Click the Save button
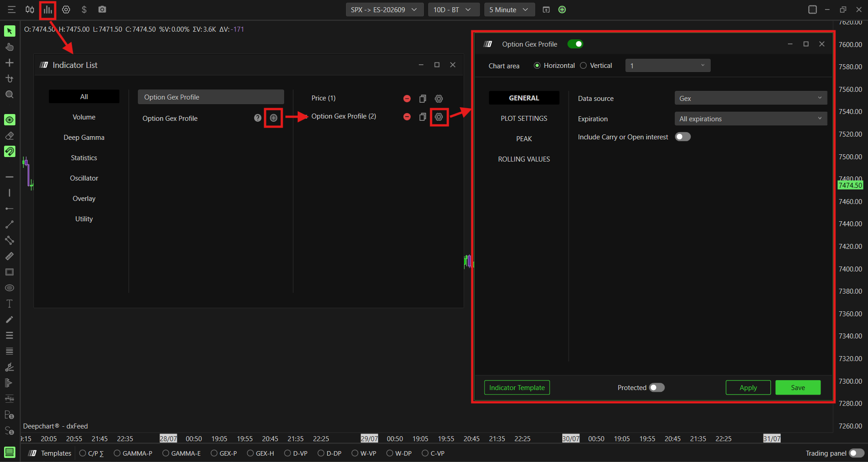Viewport: 868px width, 462px height. [798, 387]
